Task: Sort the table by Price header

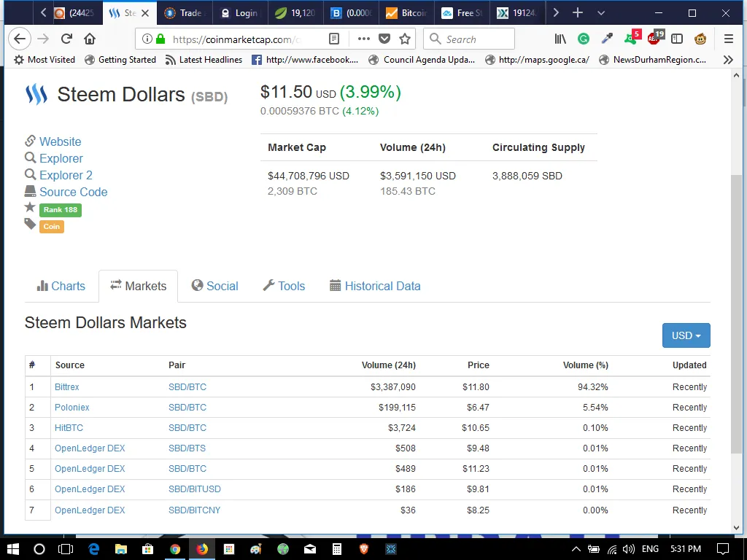Action: 479,365
